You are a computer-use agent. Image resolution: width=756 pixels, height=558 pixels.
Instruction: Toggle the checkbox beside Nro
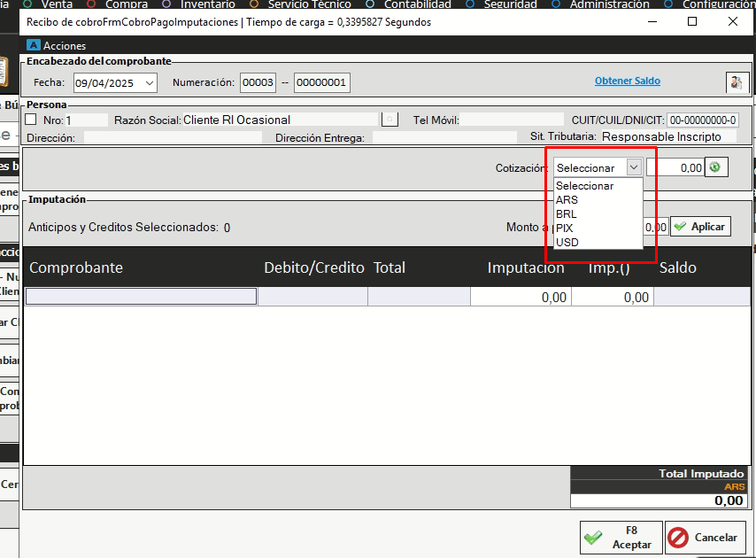click(31, 120)
